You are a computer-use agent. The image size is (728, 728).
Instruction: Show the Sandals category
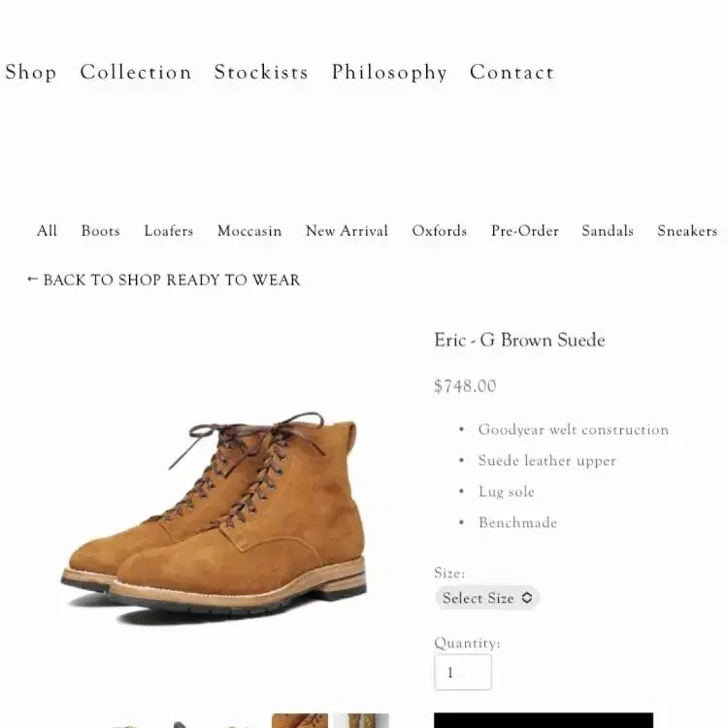608,231
